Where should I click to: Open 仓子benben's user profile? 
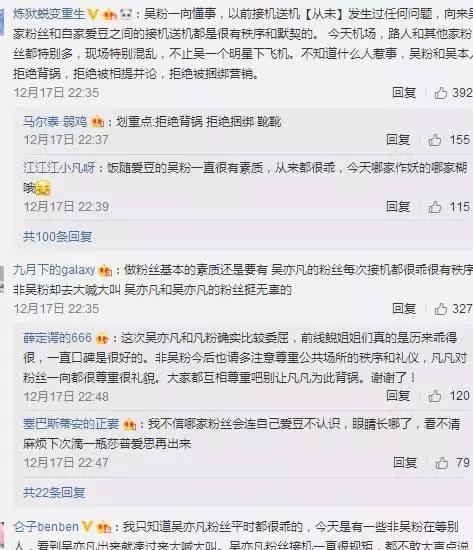click(46, 526)
